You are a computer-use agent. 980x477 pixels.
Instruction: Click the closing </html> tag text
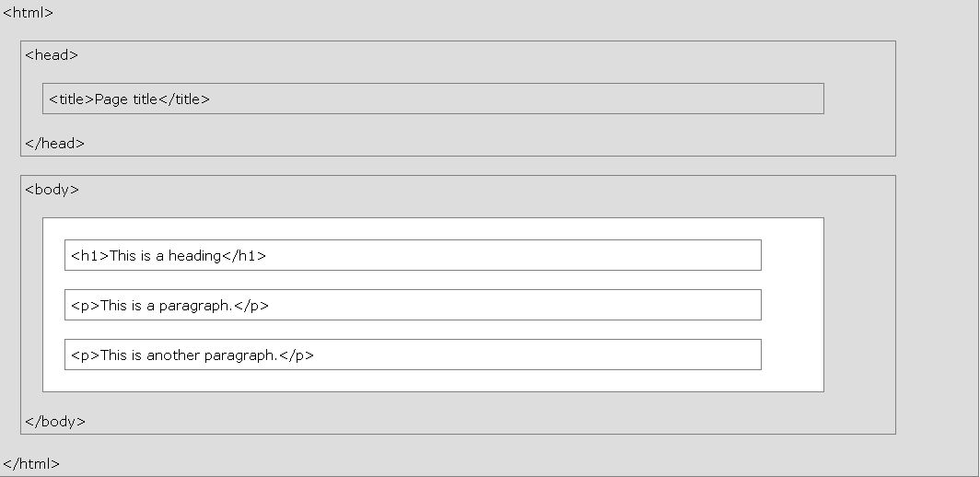point(31,464)
